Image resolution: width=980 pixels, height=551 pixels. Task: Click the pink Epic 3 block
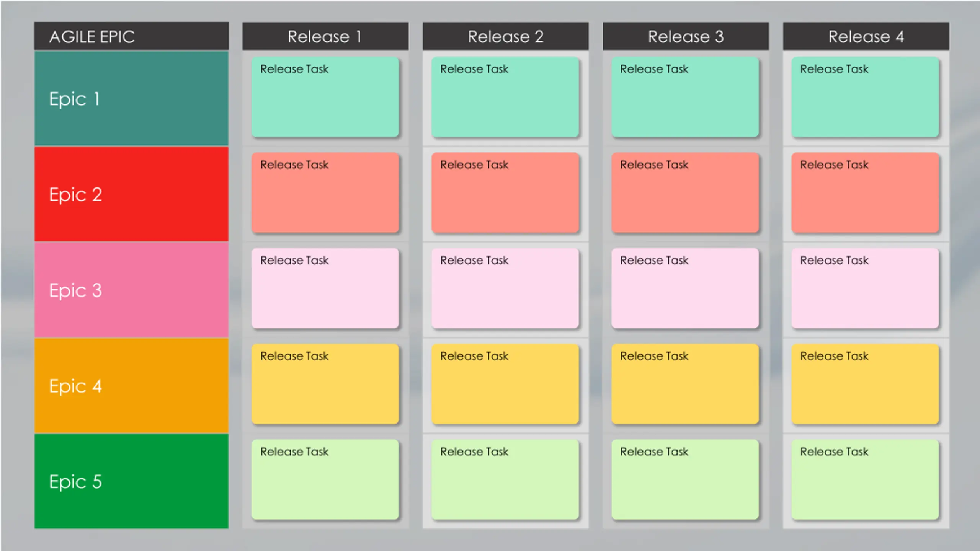pyautogui.click(x=131, y=290)
